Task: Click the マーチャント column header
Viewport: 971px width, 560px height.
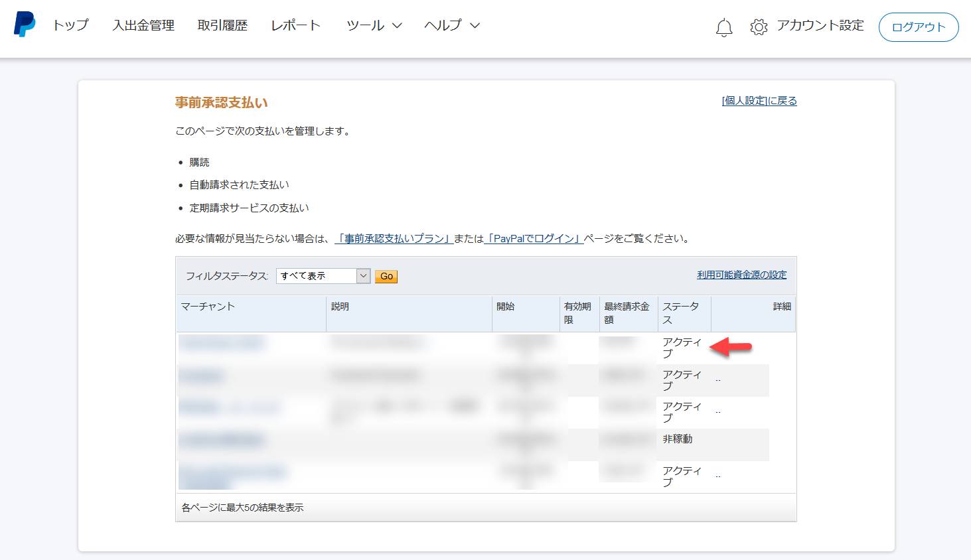Action: [208, 307]
